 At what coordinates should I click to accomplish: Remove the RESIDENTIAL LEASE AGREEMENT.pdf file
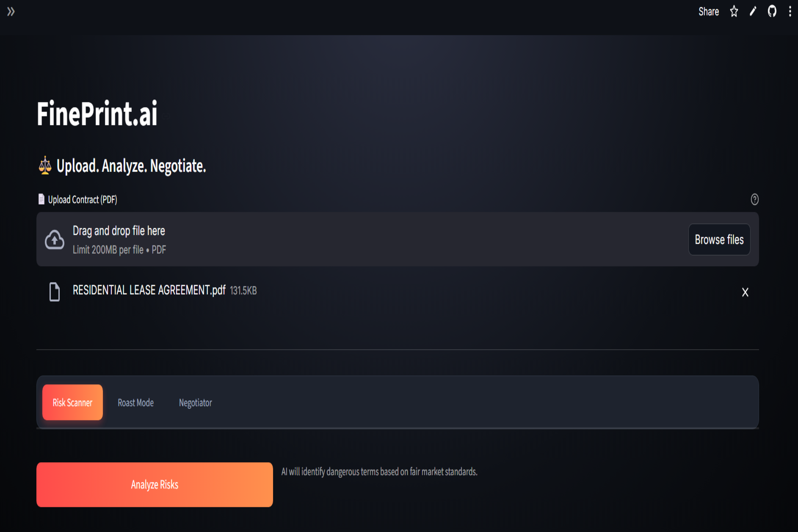click(745, 292)
